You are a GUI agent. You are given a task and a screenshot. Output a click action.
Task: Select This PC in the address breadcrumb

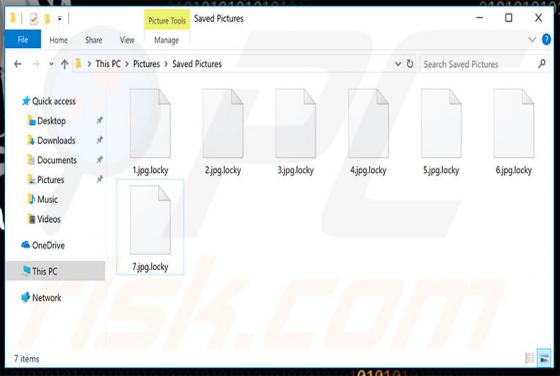(108, 64)
